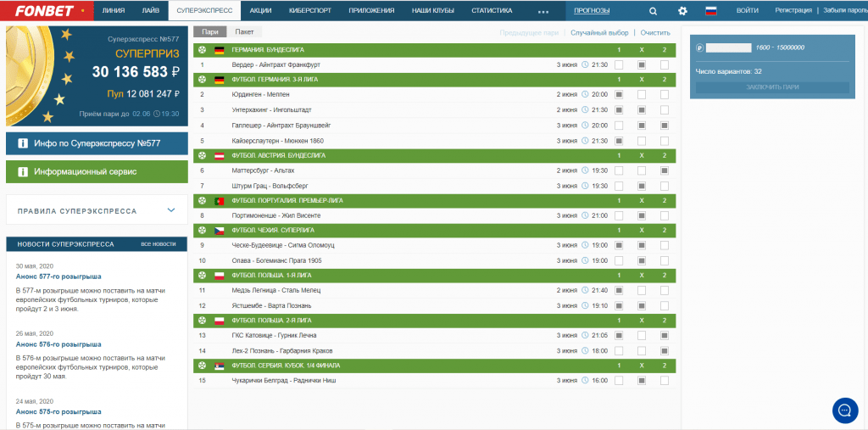The image size is (868, 430).
Task: Click Ястшембе - Варта Познань match name
Action: 271,306
